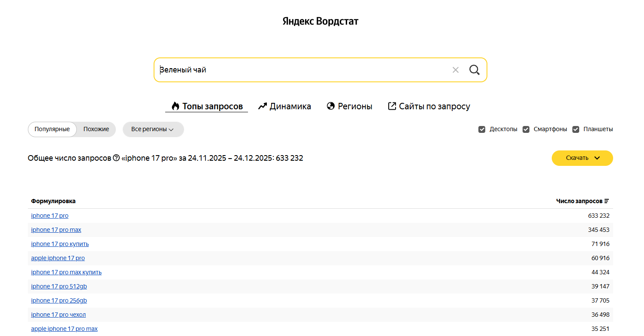This screenshot has width=644, height=336.
Task: Uncheck the Десктопы checkbox
Action: pyautogui.click(x=482, y=129)
